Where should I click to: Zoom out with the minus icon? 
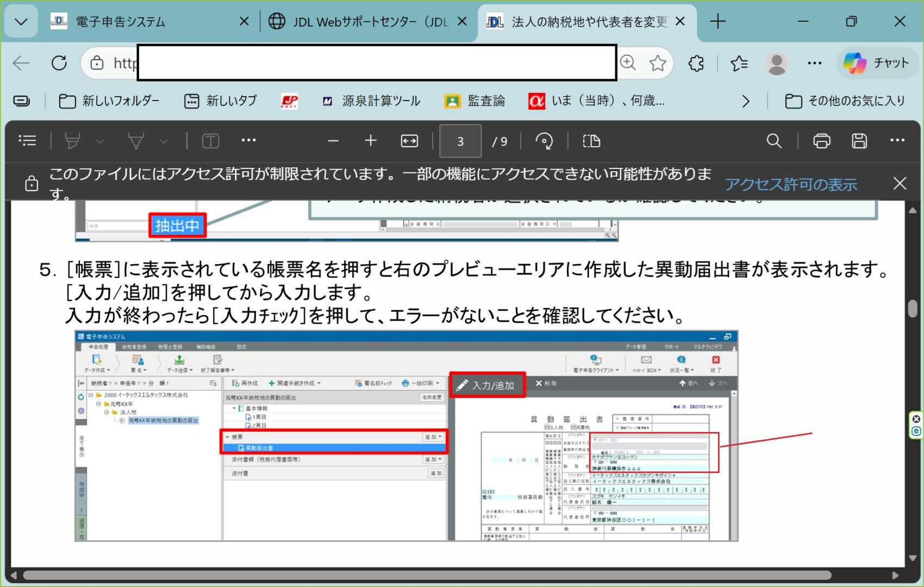pos(333,141)
